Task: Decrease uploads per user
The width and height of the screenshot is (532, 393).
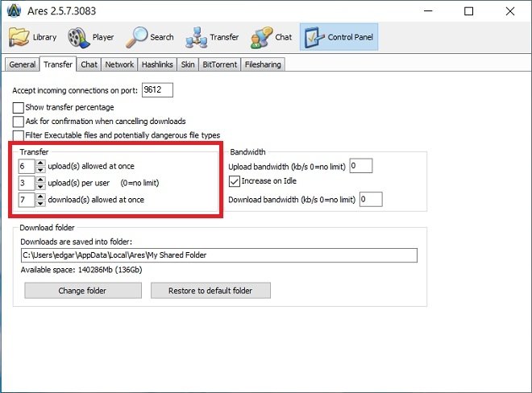Action: click(40, 187)
